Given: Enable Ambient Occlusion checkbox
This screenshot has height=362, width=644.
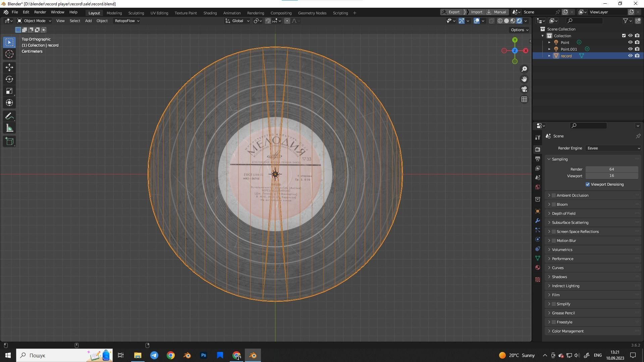Looking at the screenshot, I should tap(554, 195).
